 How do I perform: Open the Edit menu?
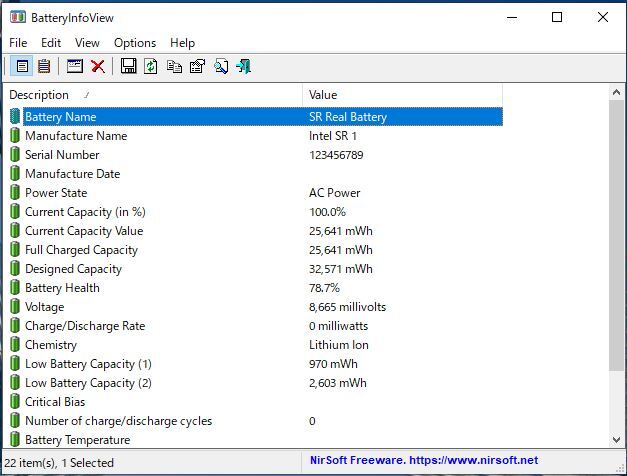pos(51,42)
